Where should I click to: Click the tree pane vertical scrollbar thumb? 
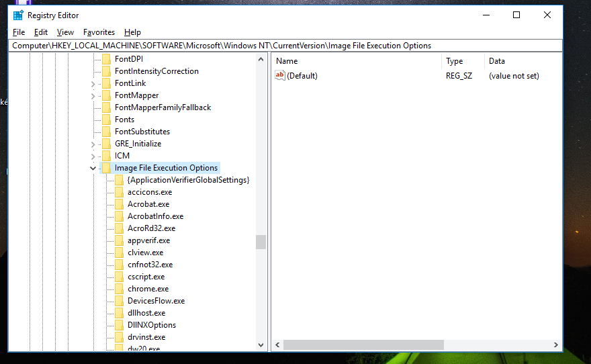(261, 242)
